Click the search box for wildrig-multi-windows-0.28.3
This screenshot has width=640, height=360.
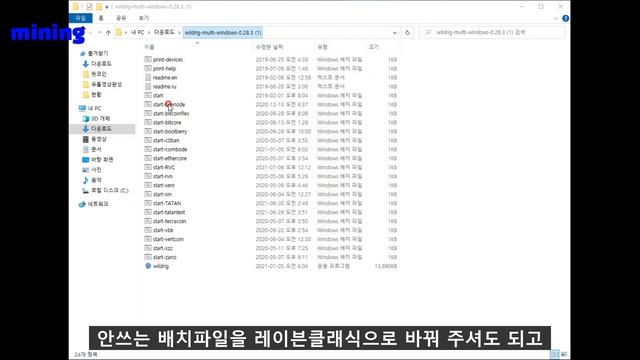coord(492,32)
